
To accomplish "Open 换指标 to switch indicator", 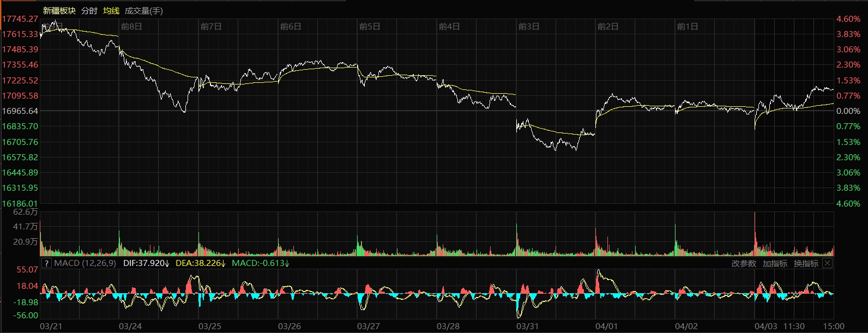I will click(x=806, y=263).
